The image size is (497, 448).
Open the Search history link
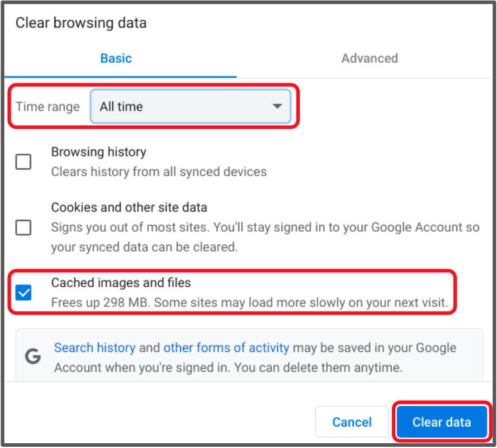pyautogui.click(x=95, y=348)
